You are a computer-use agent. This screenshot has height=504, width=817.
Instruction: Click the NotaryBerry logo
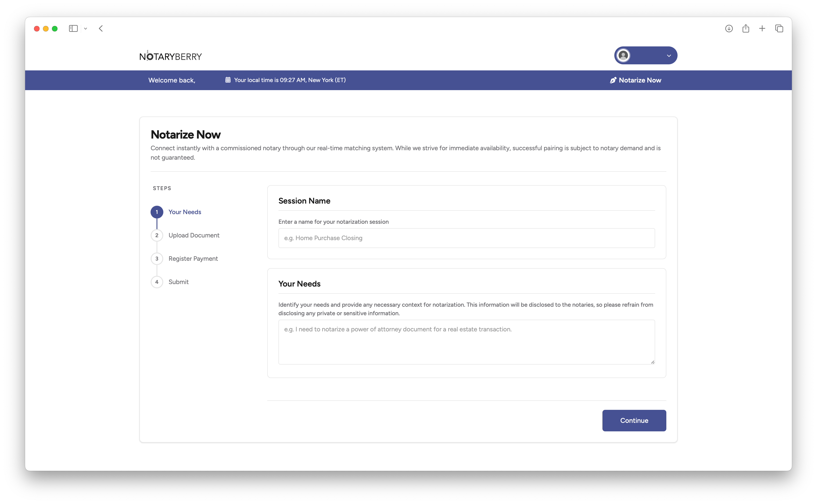[170, 56]
